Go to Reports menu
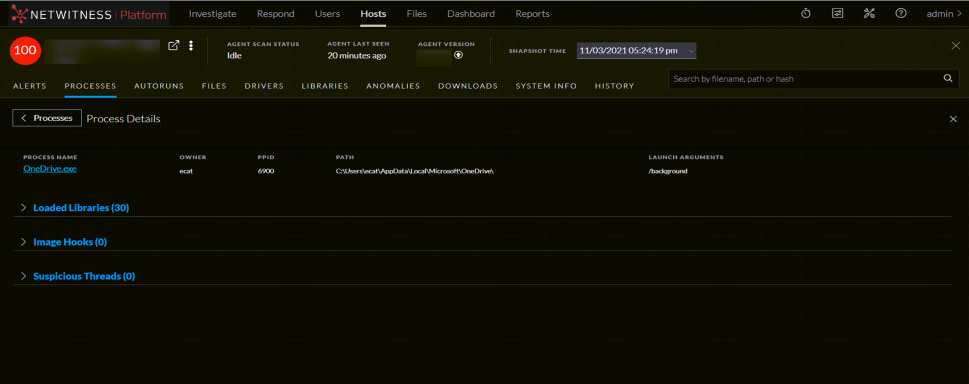The height and width of the screenshot is (384, 969). tap(532, 14)
